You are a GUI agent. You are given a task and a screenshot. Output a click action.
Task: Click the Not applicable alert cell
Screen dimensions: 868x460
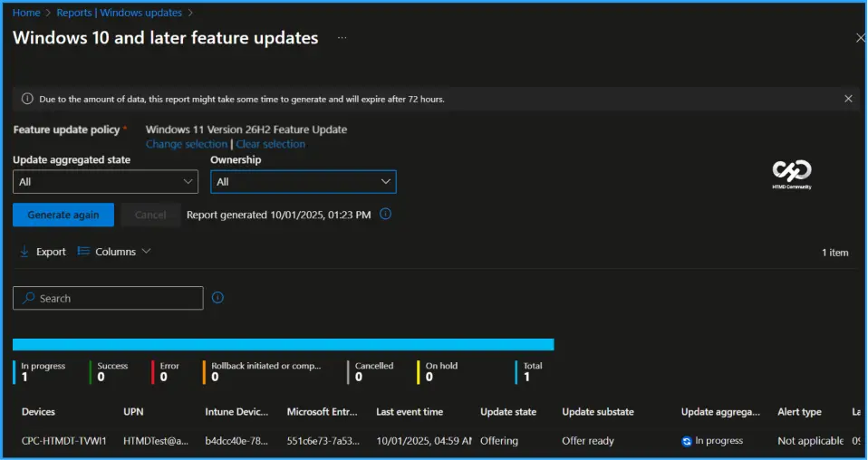click(810, 441)
